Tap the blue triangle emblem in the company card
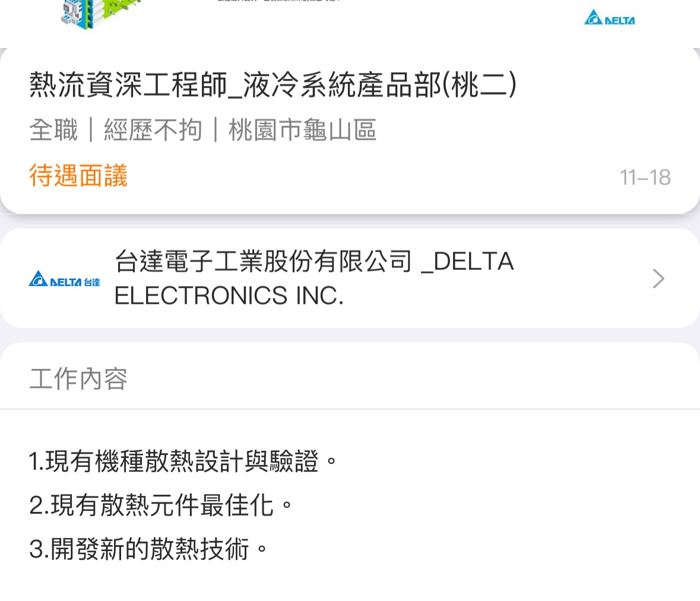Viewport: 700px width, 601px height. (x=38, y=279)
